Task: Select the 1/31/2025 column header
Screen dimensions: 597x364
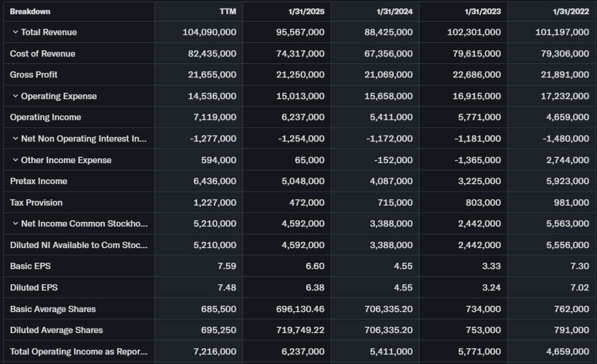Action: [307, 11]
